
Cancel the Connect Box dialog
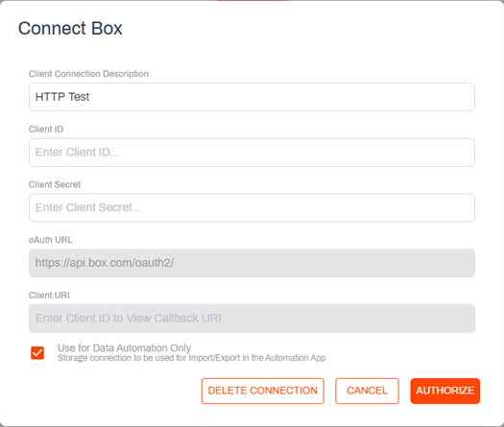367,391
